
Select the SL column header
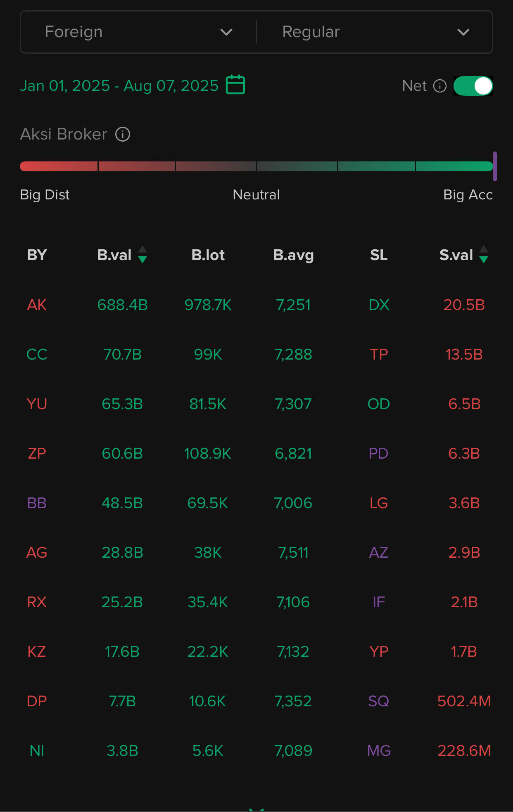click(379, 255)
